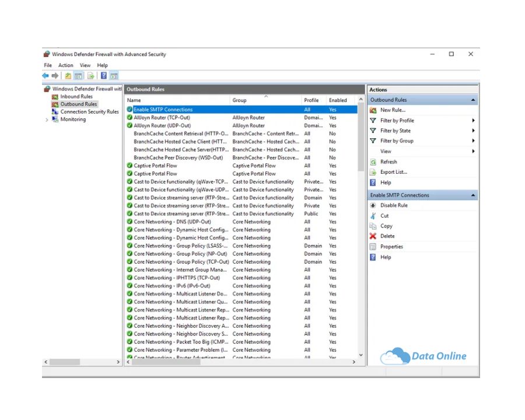The height and width of the screenshot is (420, 525).
Task: Click the Inbound Rules tree icon
Action: pos(55,96)
